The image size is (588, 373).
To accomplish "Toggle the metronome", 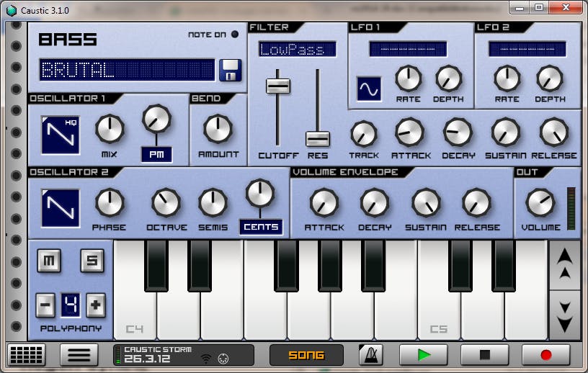I will point(370,354).
